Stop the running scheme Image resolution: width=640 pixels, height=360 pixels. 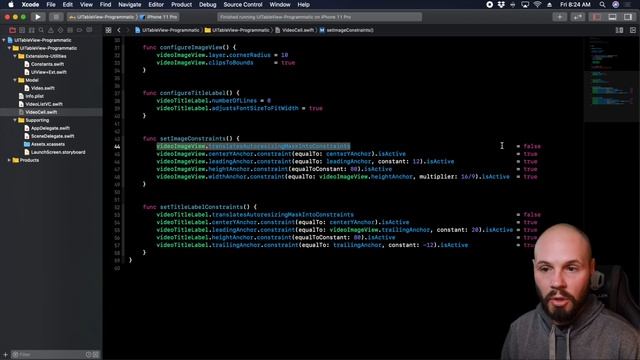[x=56, y=17]
